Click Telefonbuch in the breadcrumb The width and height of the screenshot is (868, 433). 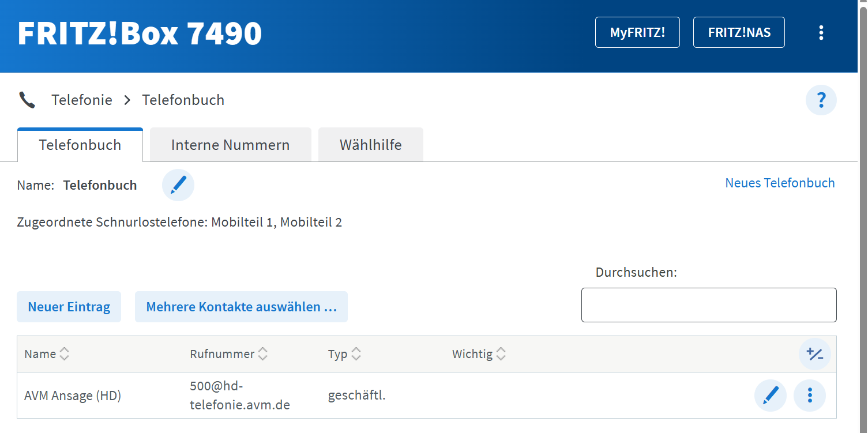[183, 100]
